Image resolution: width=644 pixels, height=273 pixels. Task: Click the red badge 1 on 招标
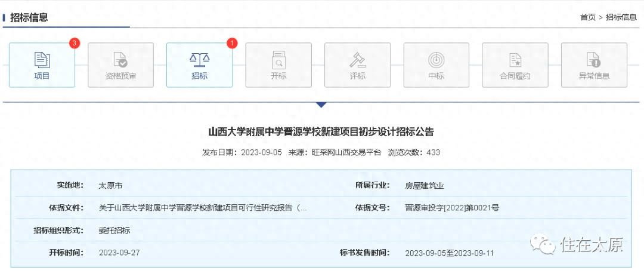232,43
